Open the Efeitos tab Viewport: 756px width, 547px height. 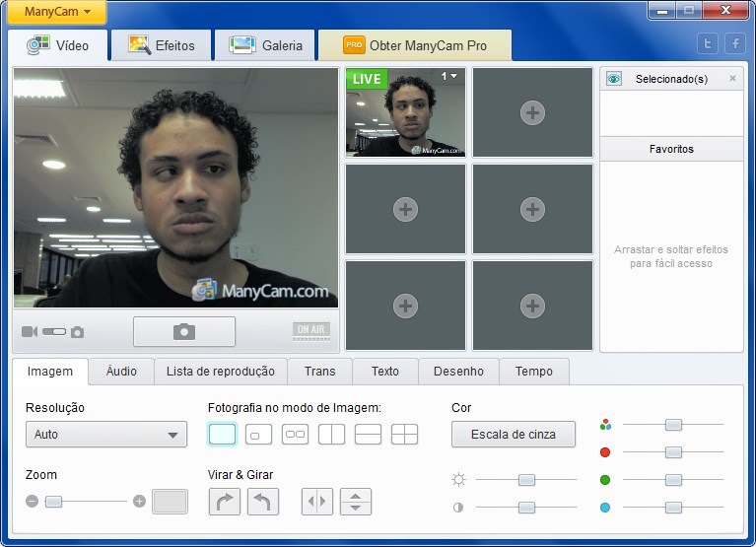[162, 45]
